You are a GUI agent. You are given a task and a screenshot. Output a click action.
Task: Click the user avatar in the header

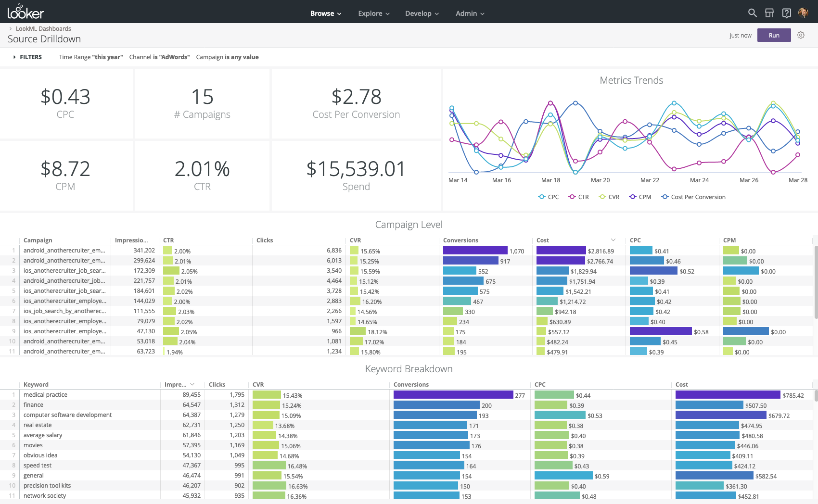(804, 13)
